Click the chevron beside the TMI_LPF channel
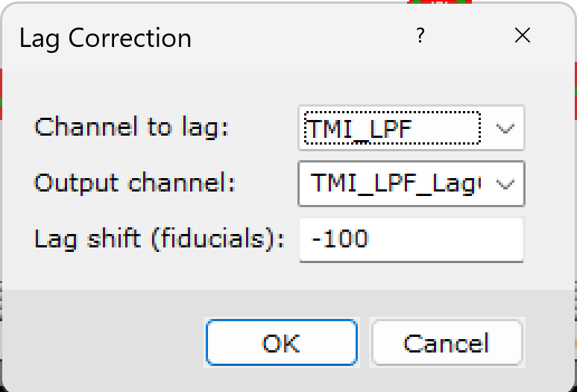Viewport: 577px width, 392px height. click(505, 128)
